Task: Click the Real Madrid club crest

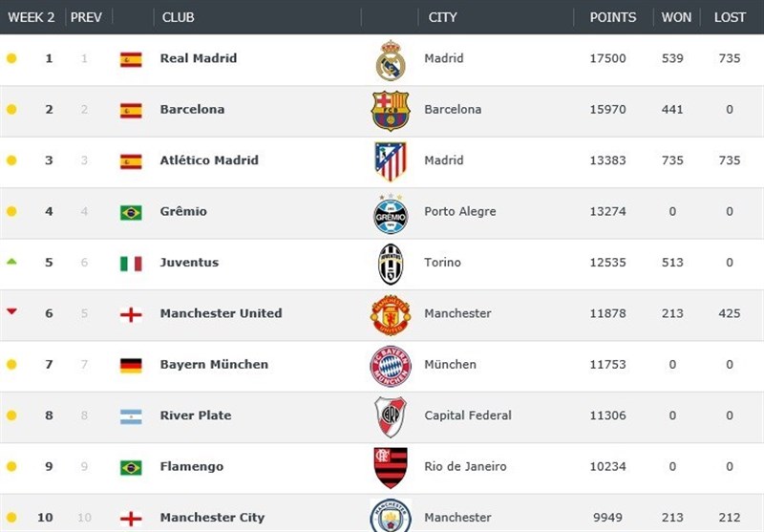Action: pyautogui.click(x=391, y=60)
